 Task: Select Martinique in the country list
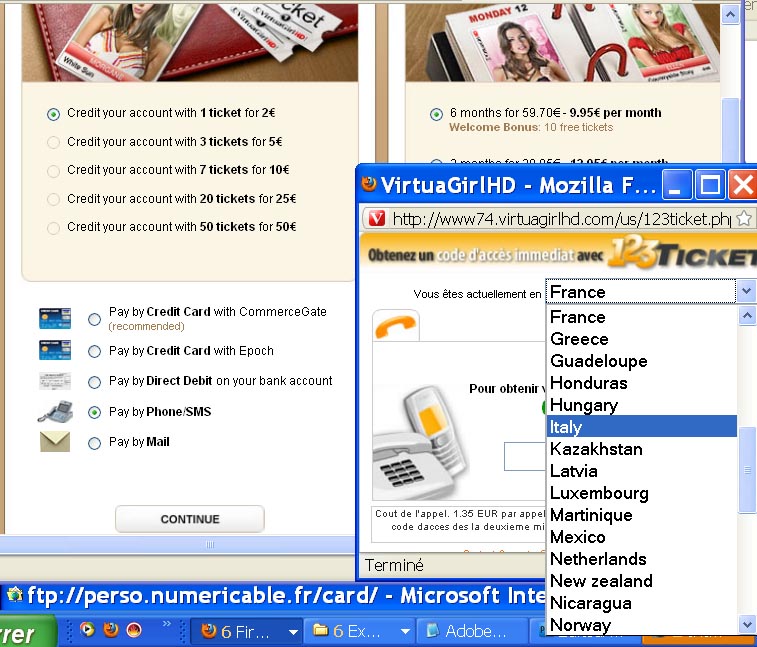[642, 515]
